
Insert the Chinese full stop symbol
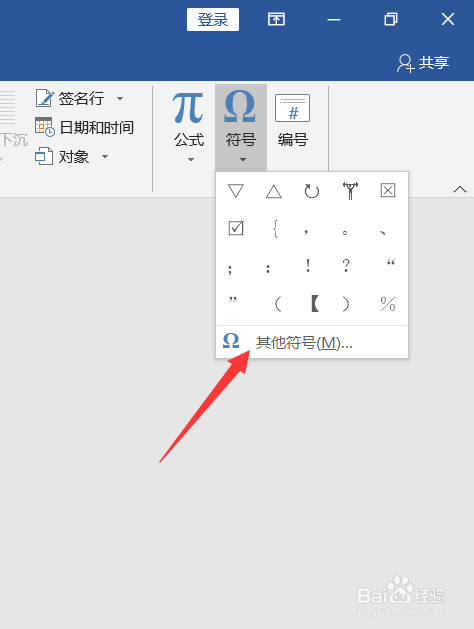click(344, 232)
